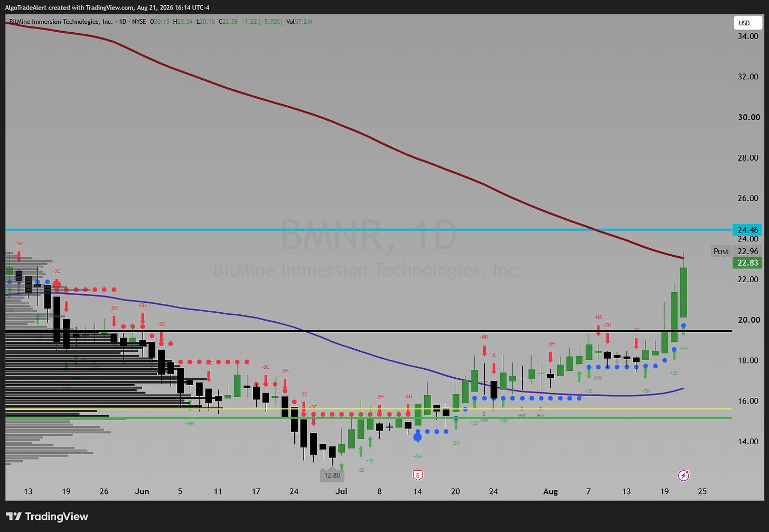Click the 20 label on date axis
Screen dimensions: 769x532
tap(455, 492)
